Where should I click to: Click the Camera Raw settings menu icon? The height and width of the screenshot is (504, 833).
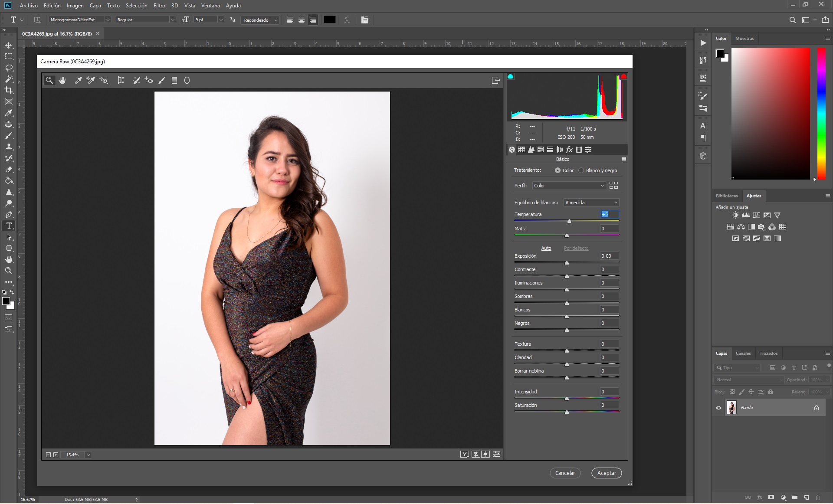623,160
